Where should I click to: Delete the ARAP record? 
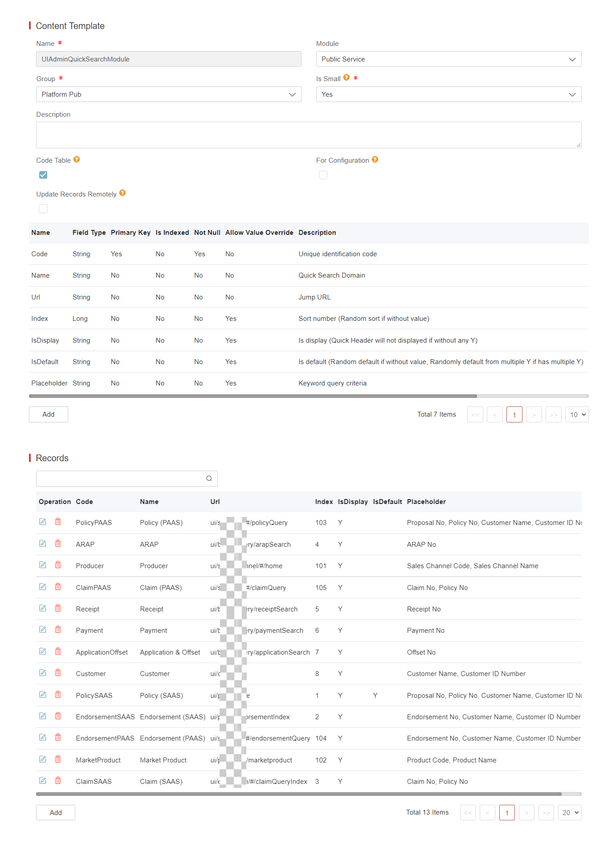[x=58, y=544]
